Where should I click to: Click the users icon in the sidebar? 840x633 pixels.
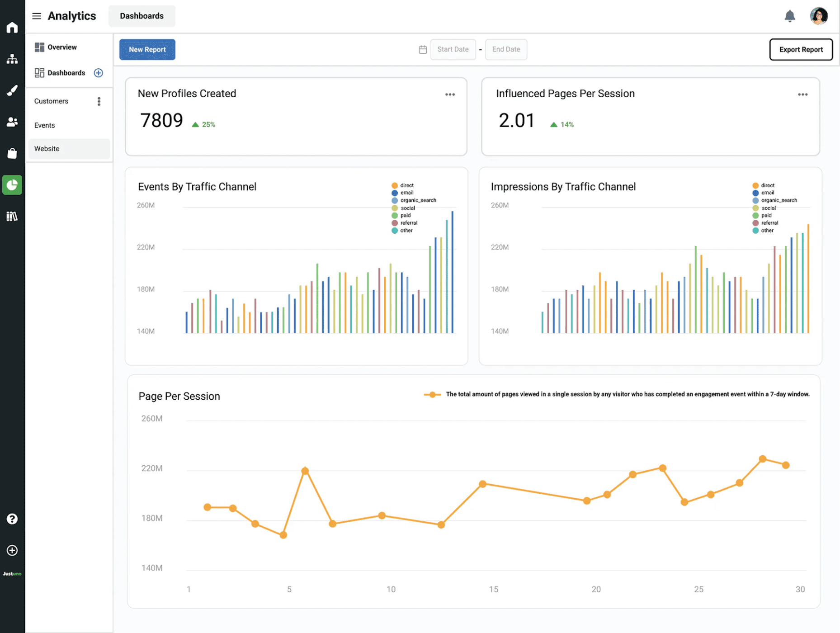[x=12, y=122]
